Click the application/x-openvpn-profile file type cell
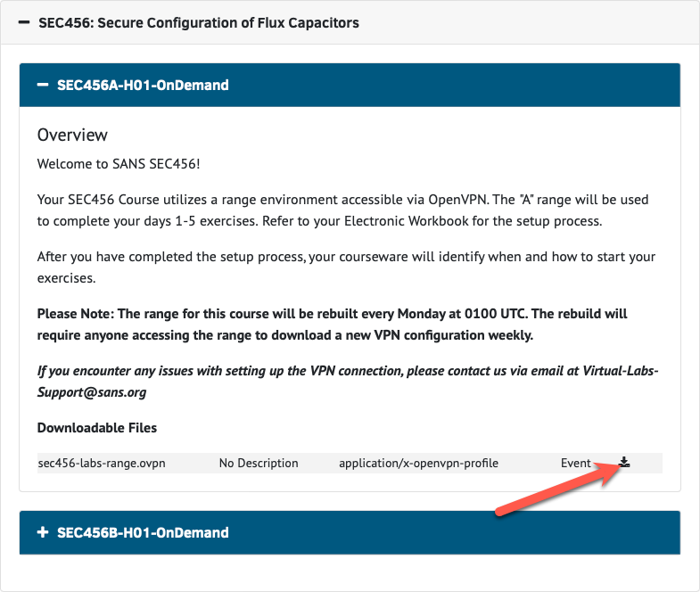Screen dimensions: 700x592 (x=418, y=463)
